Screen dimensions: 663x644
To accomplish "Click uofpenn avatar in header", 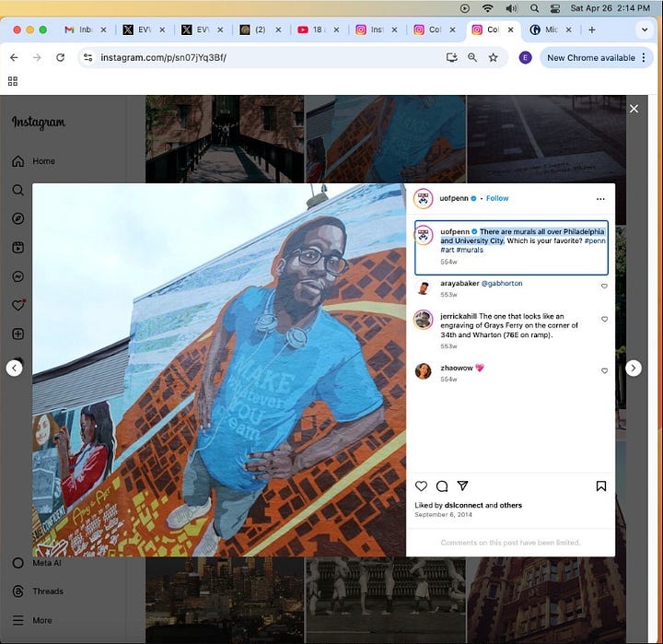I will pos(424,198).
